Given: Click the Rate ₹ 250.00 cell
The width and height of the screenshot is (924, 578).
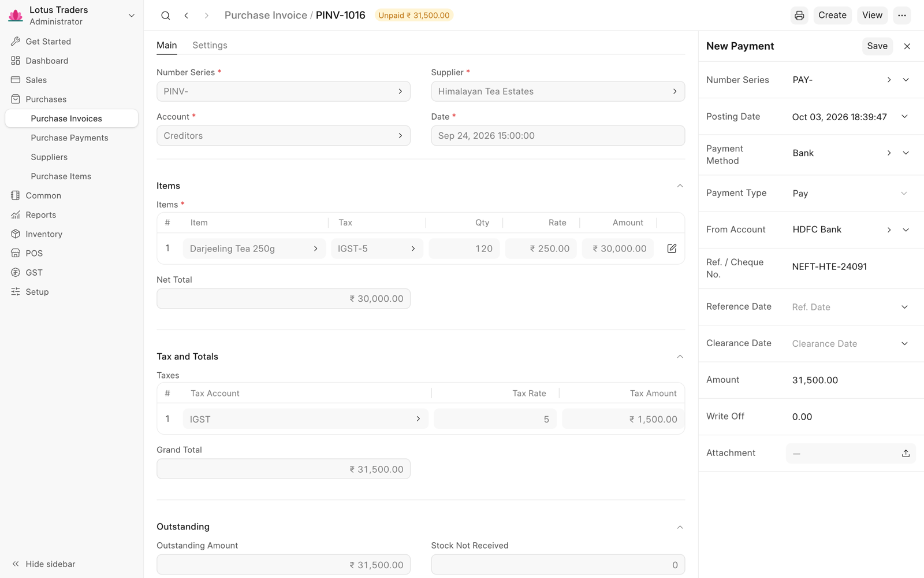Looking at the screenshot, I should (x=541, y=249).
